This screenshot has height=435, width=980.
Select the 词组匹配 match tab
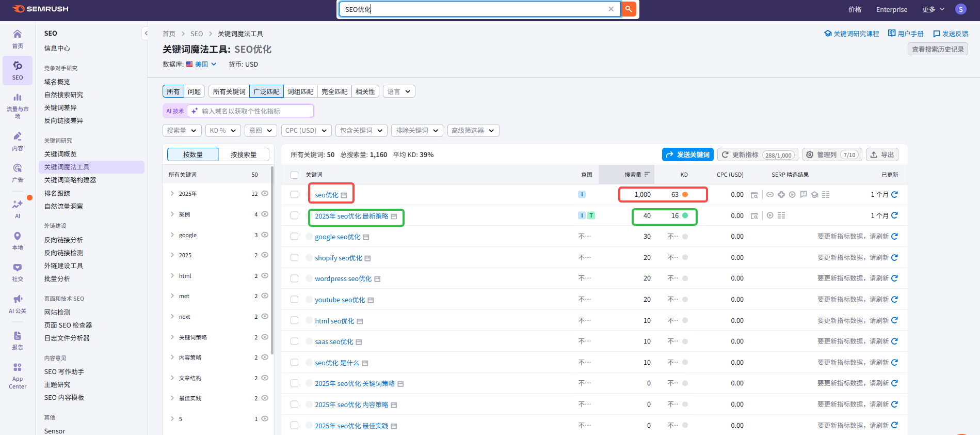point(300,91)
